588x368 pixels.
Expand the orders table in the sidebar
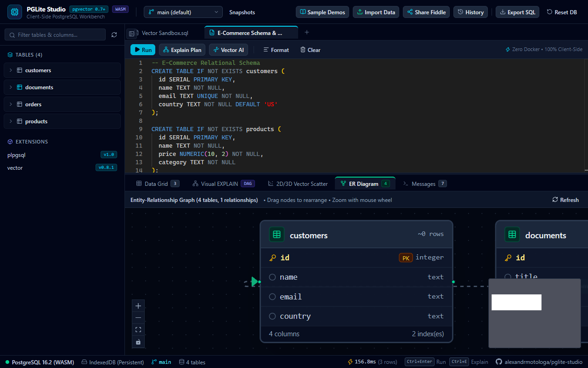coord(62,104)
